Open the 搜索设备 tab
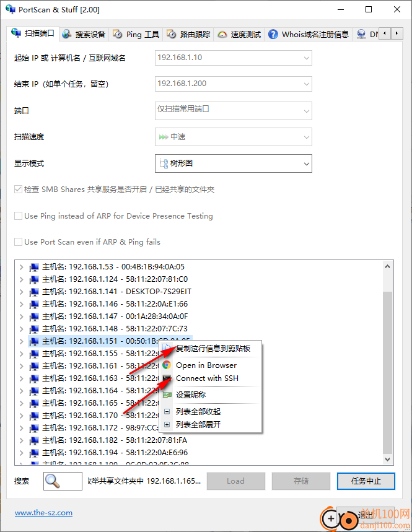This screenshot has width=412, height=532. pyautogui.click(x=84, y=34)
